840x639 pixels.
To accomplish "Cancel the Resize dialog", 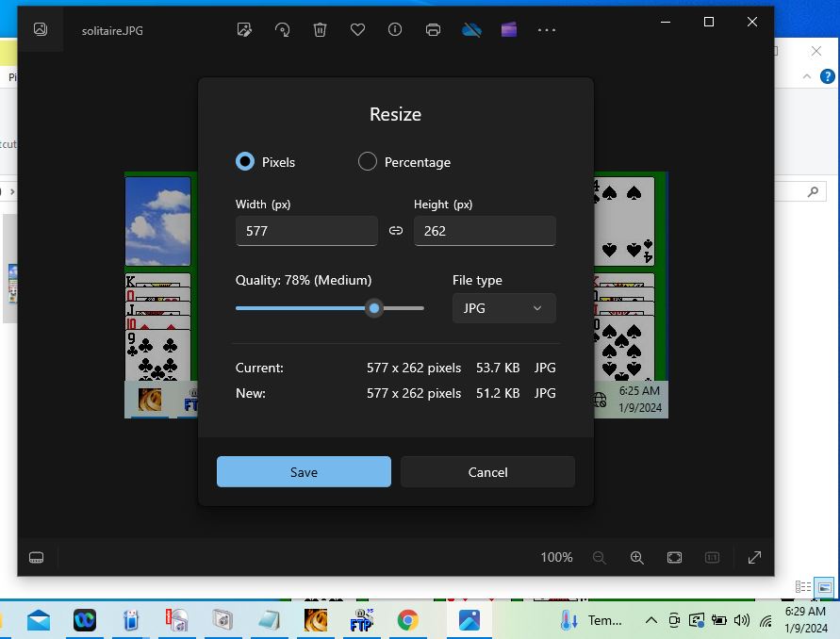I will 487,472.
